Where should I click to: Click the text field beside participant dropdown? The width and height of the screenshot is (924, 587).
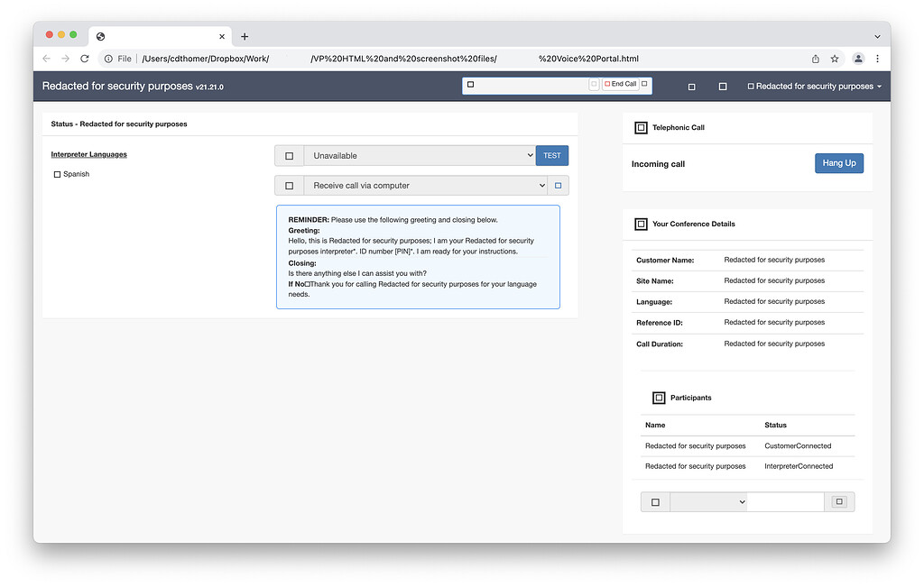(x=785, y=502)
